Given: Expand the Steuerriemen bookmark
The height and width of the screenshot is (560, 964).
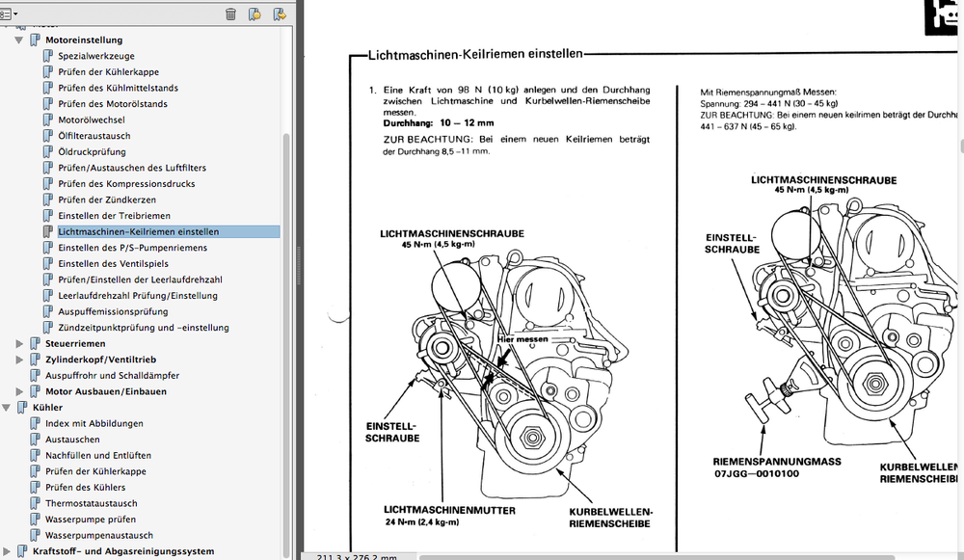Looking at the screenshot, I should (20, 343).
